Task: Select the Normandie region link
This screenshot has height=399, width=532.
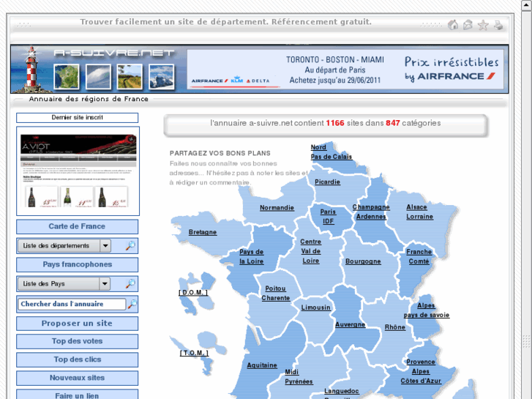Action: 277,207
